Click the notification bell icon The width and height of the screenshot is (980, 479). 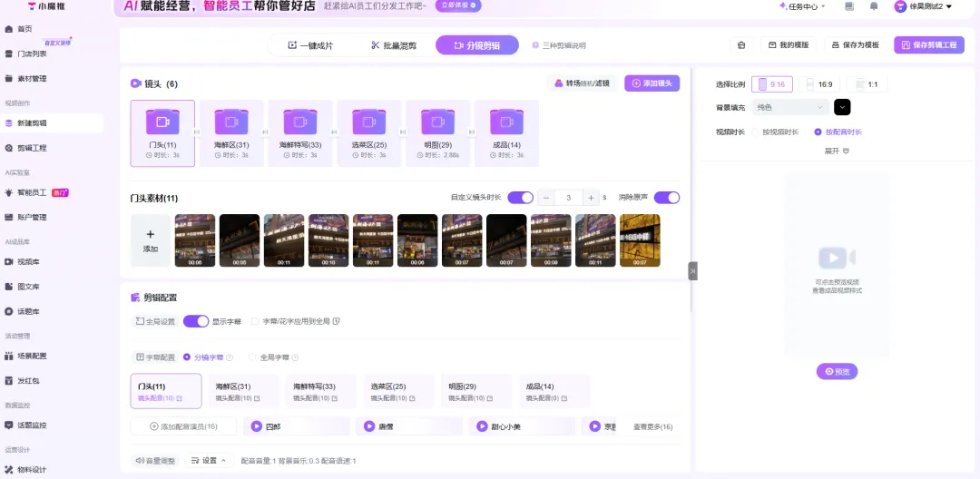[x=873, y=6]
